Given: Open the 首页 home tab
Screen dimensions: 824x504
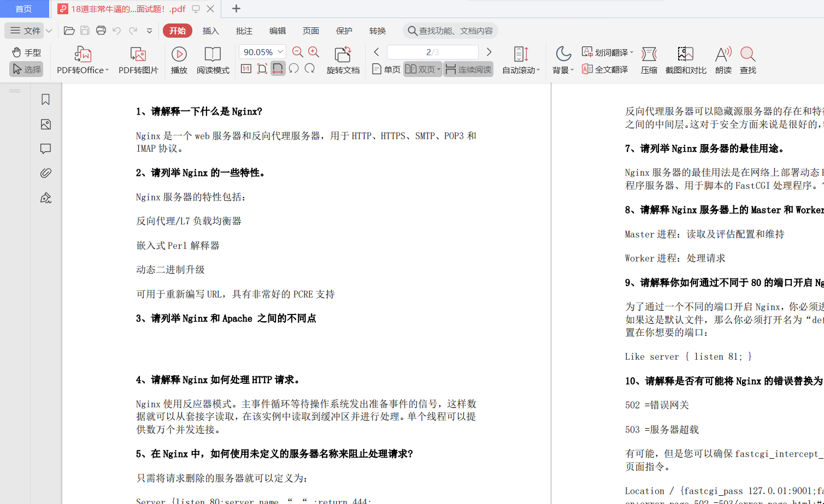Looking at the screenshot, I should (x=24, y=8).
